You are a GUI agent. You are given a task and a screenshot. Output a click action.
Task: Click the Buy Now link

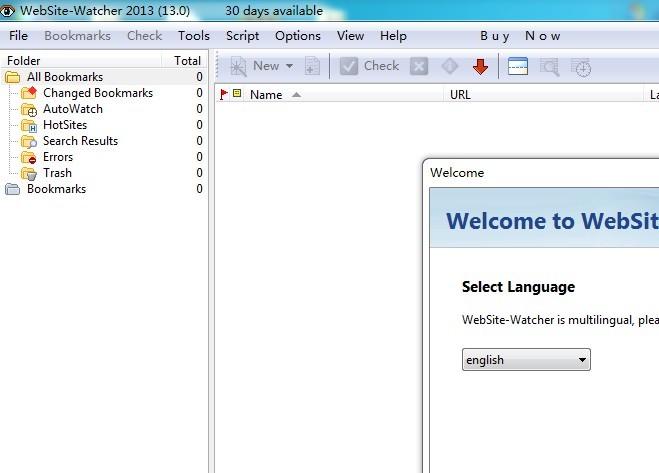coord(520,36)
